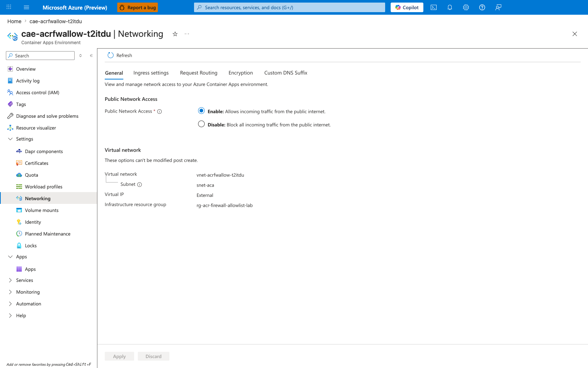Select Enable public network access radio

coord(201,111)
